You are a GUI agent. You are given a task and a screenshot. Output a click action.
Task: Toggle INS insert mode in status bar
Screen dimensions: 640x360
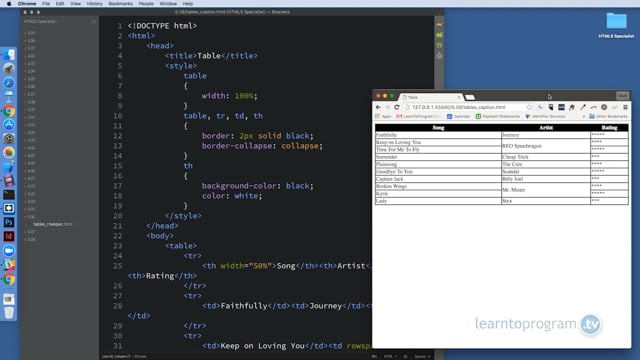(374, 356)
